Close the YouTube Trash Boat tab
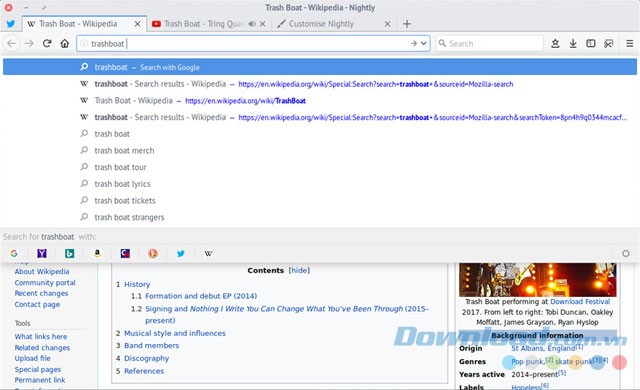This screenshot has height=390, width=640. pos(262,24)
